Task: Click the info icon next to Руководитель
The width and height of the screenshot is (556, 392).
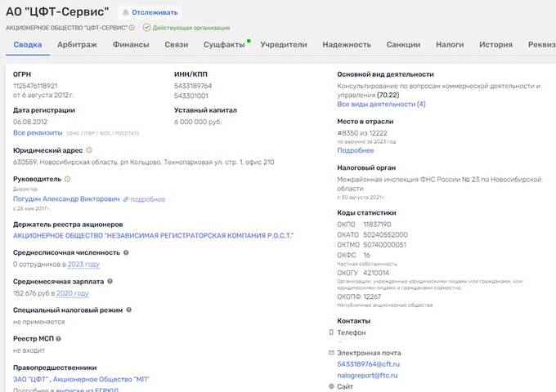Action: click(x=67, y=179)
